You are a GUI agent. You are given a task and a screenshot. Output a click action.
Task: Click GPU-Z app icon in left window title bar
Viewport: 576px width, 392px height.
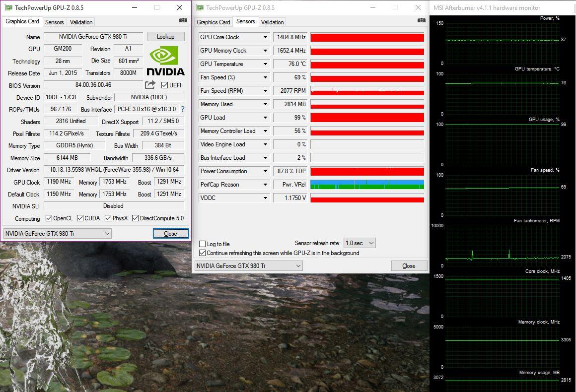8,7
